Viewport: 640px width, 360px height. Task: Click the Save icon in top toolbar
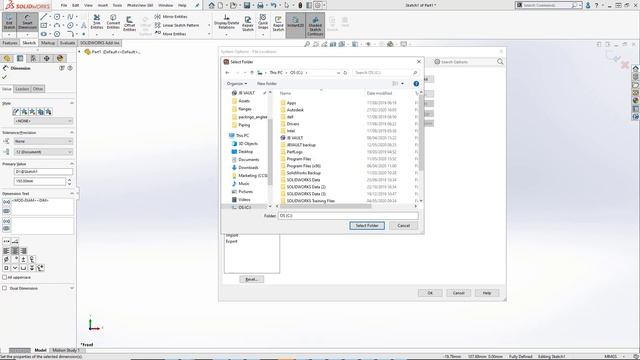tap(247, 5)
